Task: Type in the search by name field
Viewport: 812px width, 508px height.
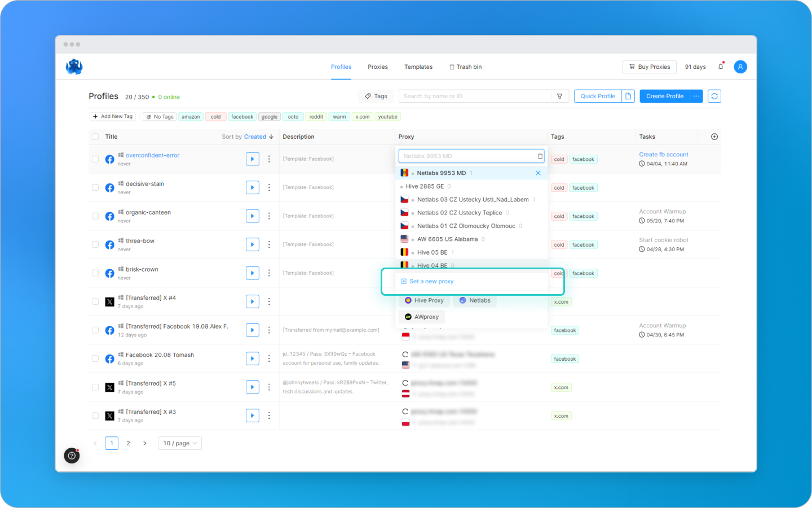Action: pos(474,97)
